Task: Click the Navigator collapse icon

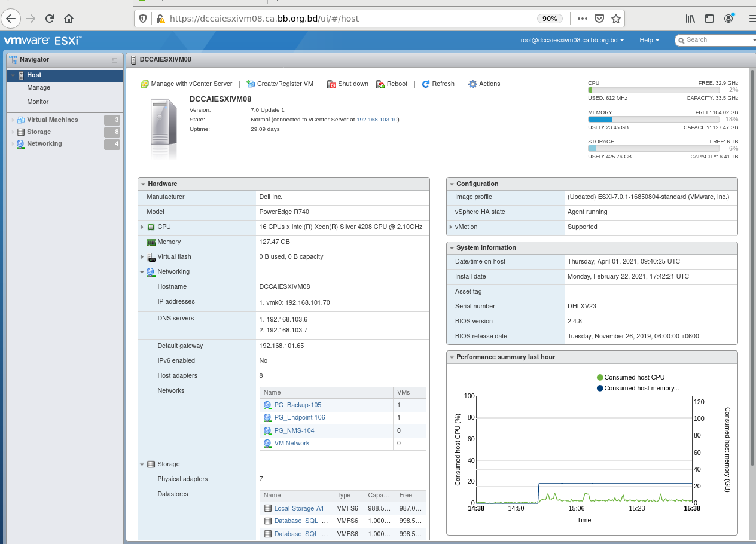Action: [x=115, y=60]
